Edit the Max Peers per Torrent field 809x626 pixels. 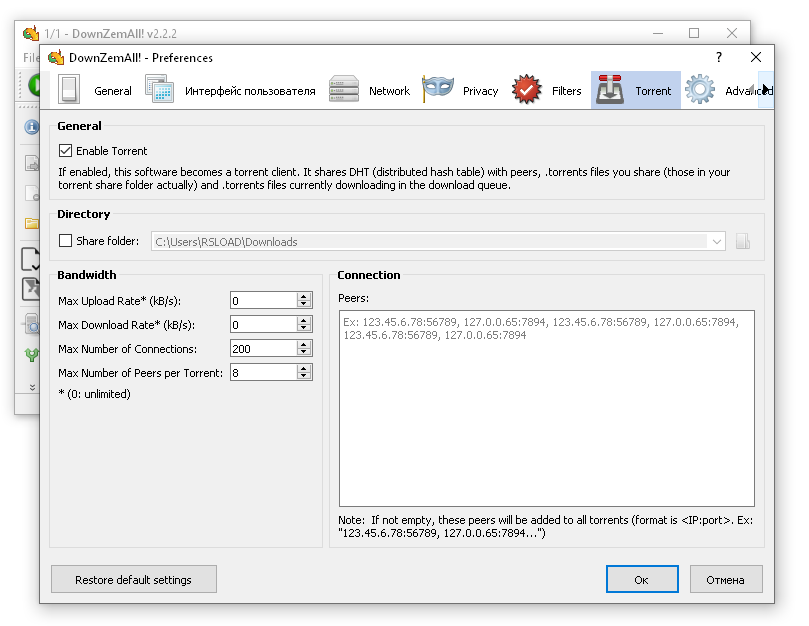(263, 373)
